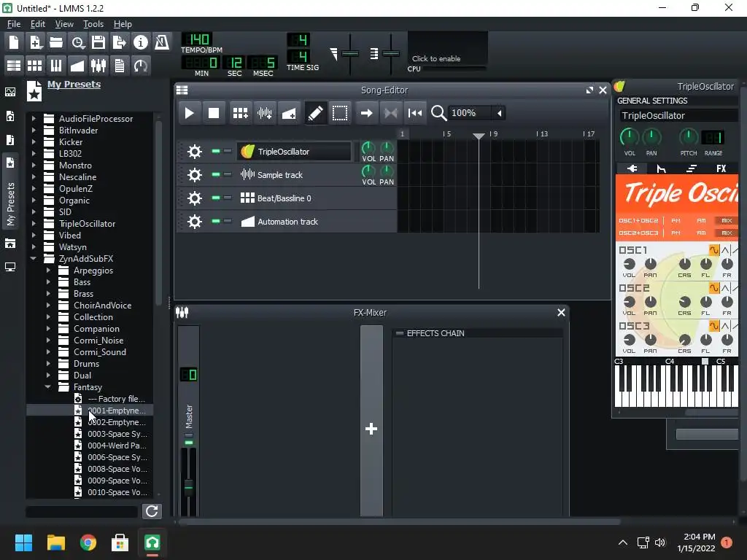Open the Help menu
The width and height of the screenshot is (747, 560).
click(123, 24)
